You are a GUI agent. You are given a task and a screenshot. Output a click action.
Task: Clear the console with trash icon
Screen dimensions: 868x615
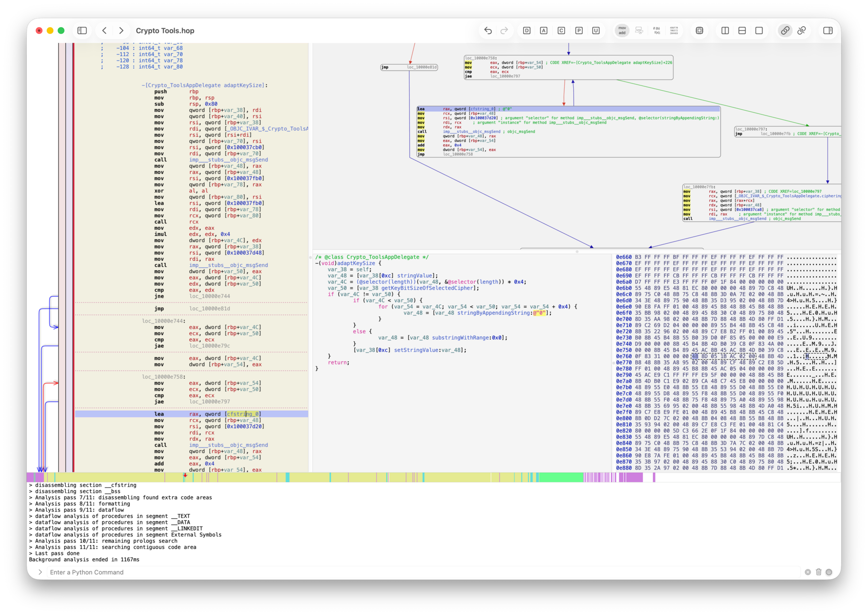[818, 572]
